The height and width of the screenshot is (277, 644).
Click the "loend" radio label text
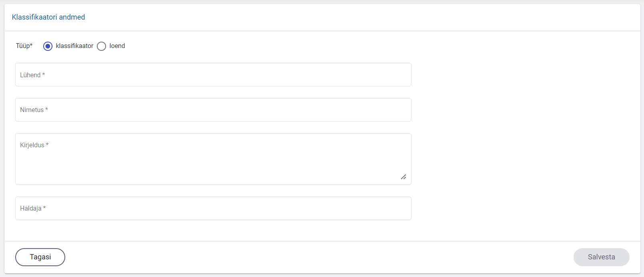[x=117, y=46]
